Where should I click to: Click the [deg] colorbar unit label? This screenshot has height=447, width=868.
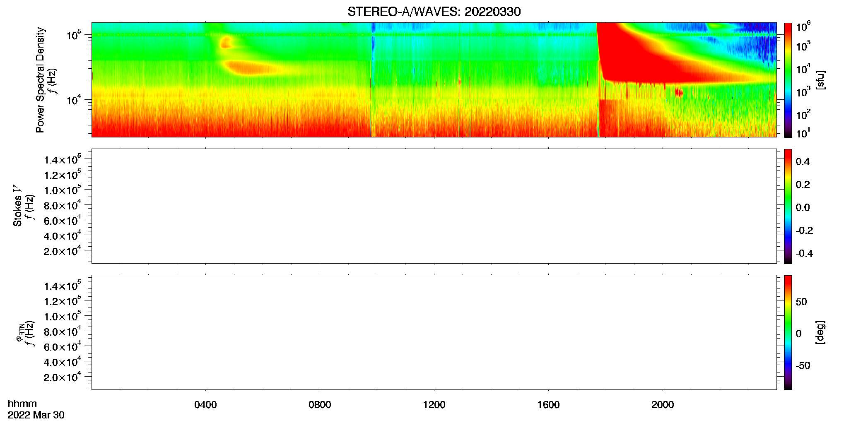820,332
